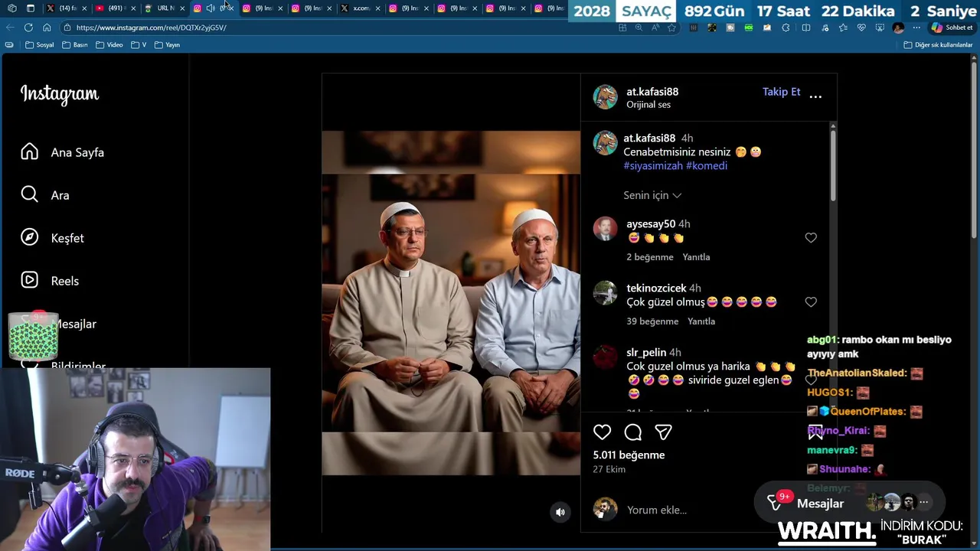
Task: Play or pause the reel video
Action: (x=451, y=302)
